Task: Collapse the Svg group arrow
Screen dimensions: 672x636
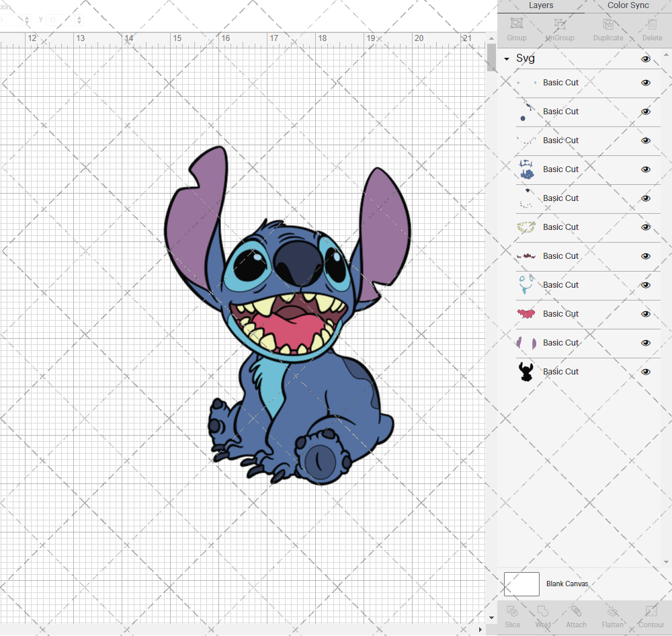Action: (507, 58)
